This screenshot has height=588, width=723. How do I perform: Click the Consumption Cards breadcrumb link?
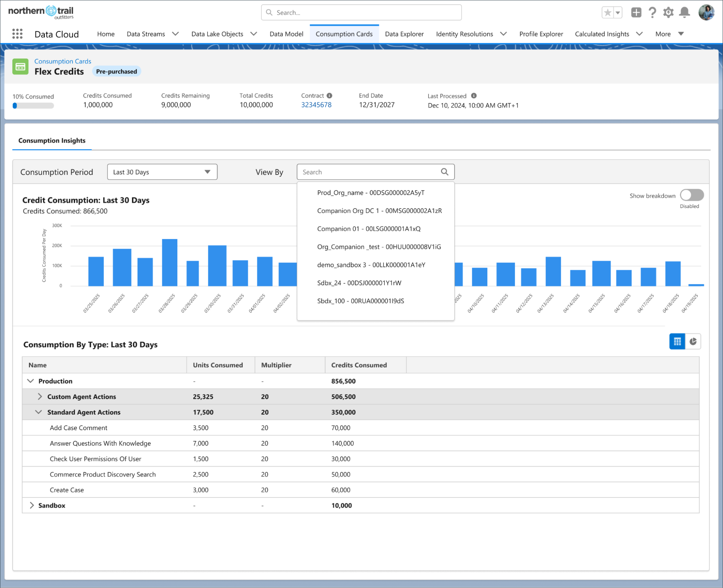[x=63, y=61]
